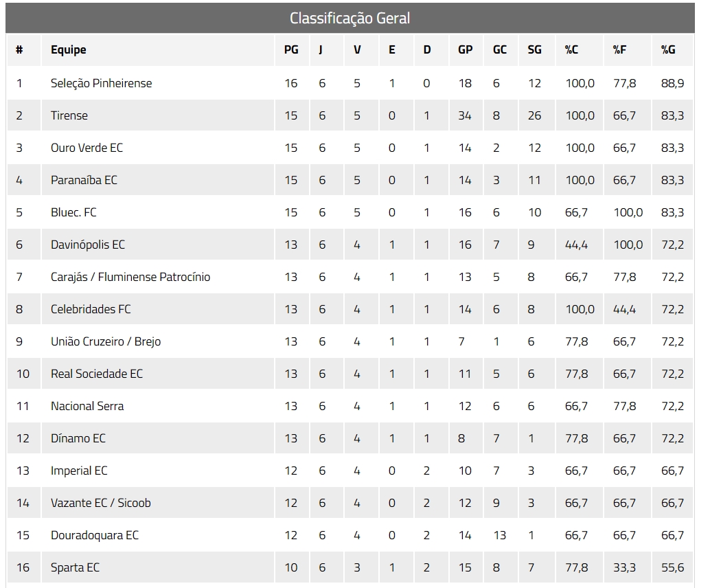
Task: Open Paranaíba EC team entry
Action: (x=84, y=180)
